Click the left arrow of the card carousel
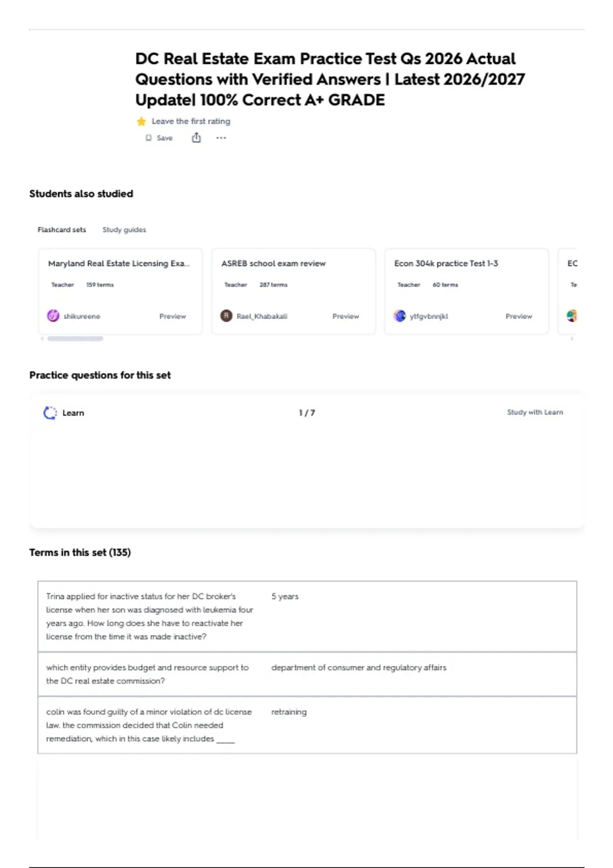The height and width of the screenshot is (868, 613). click(x=42, y=339)
